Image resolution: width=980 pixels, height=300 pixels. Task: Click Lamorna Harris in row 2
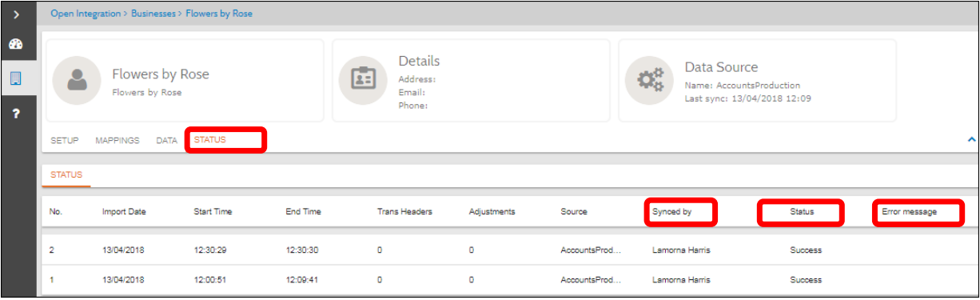coord(681,250)
